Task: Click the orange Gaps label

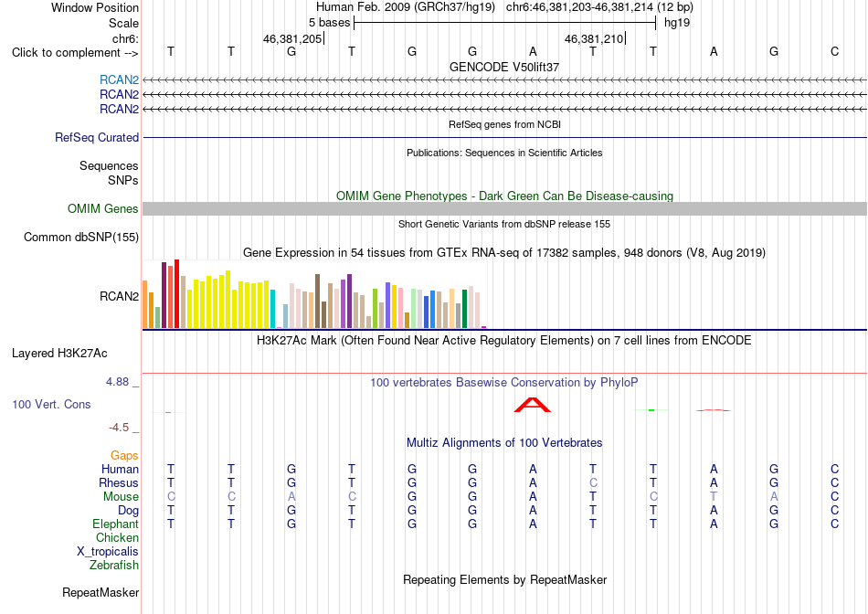Action: [124, 455]
